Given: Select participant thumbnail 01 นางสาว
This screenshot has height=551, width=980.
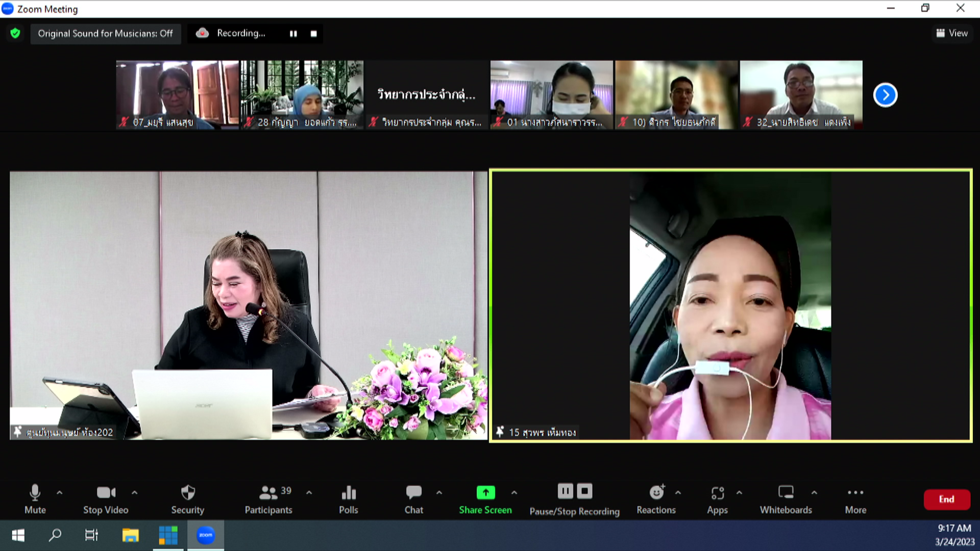Looking at the screenshot, I should click(552, 95).
